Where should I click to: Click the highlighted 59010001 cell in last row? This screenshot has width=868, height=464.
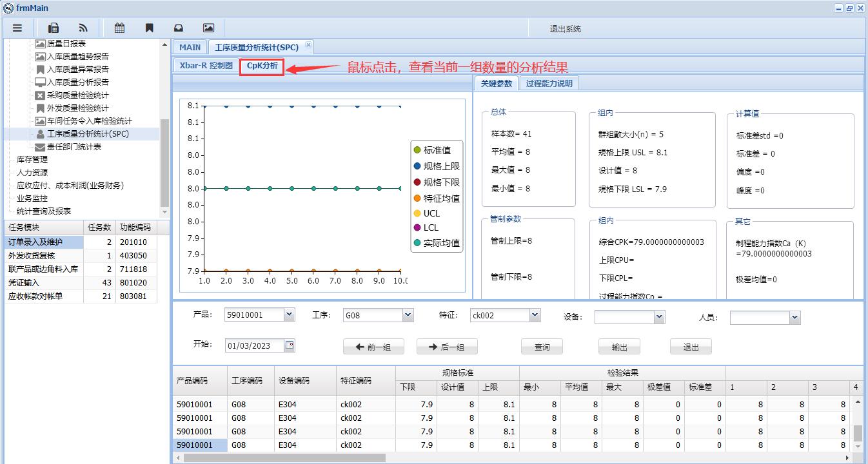(x=200, y=445)
